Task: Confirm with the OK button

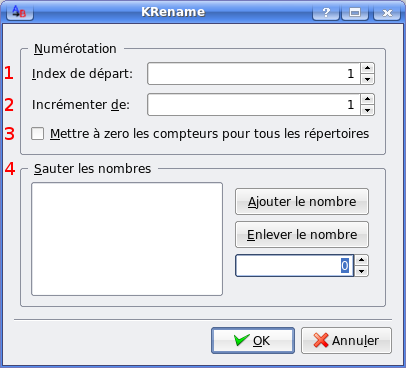Action: click(x=253, y=341)
